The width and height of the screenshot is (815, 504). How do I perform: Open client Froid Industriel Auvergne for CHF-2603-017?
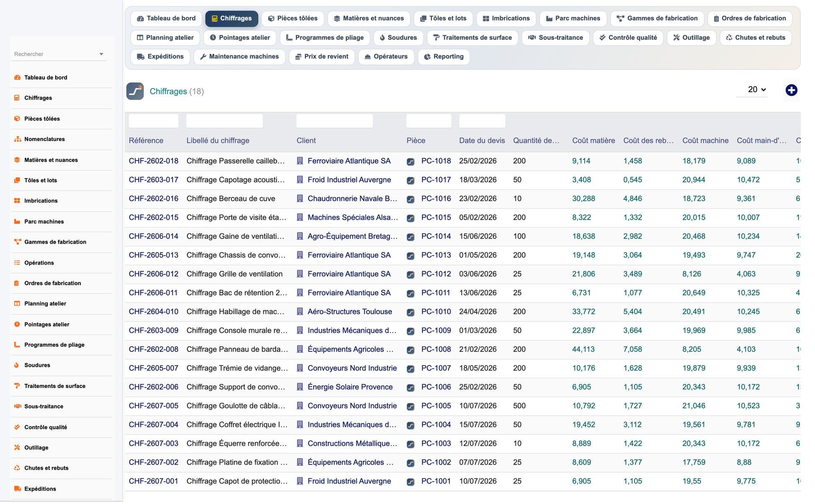[x=349, y=180]
